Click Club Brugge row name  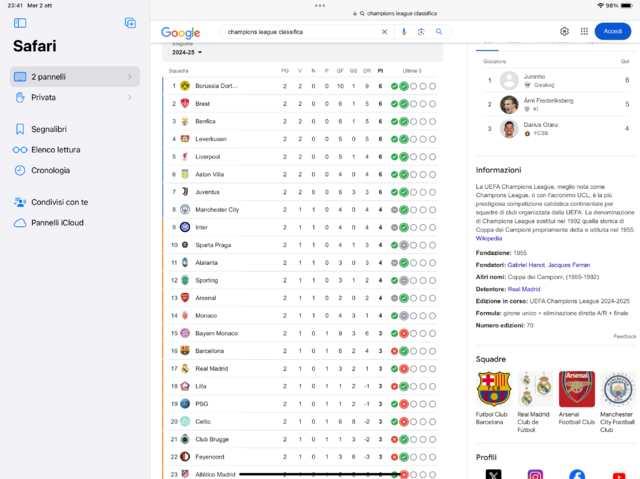coord(212,439)
